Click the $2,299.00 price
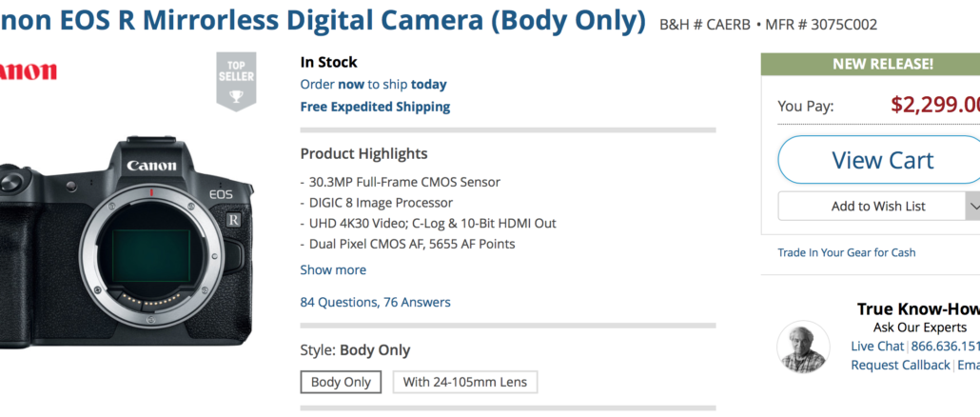 tap(935, 105)
